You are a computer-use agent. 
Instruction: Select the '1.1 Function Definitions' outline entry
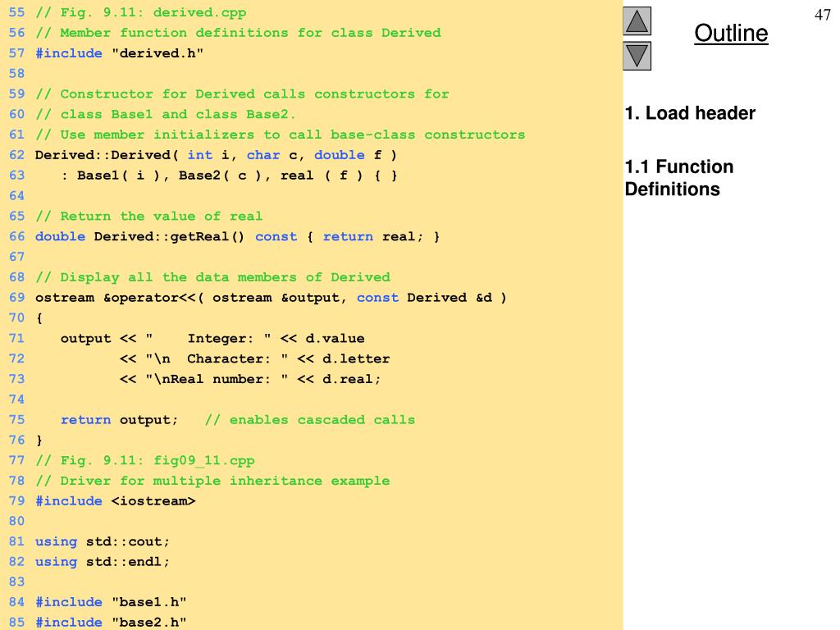pyautogui.click(x=678, y=178)
